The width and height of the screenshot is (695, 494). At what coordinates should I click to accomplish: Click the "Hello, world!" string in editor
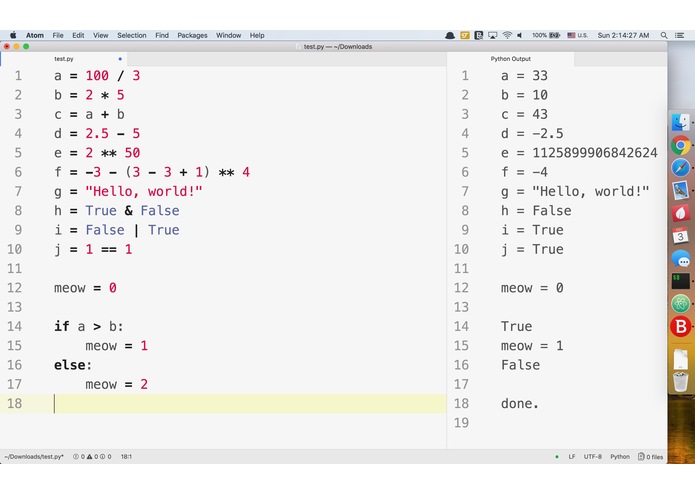(x=144, y=191)
